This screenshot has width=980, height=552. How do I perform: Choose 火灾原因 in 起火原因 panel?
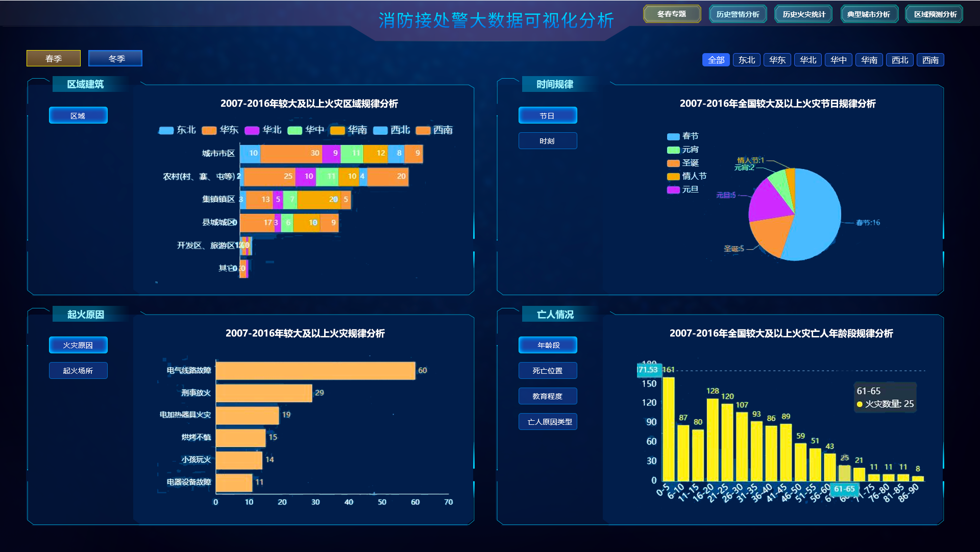[78, 345]
